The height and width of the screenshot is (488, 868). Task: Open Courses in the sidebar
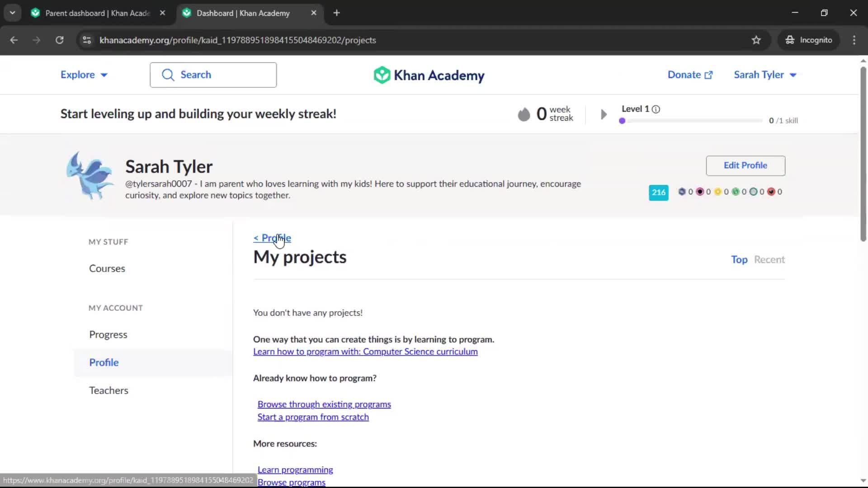(x=107, y=268)
